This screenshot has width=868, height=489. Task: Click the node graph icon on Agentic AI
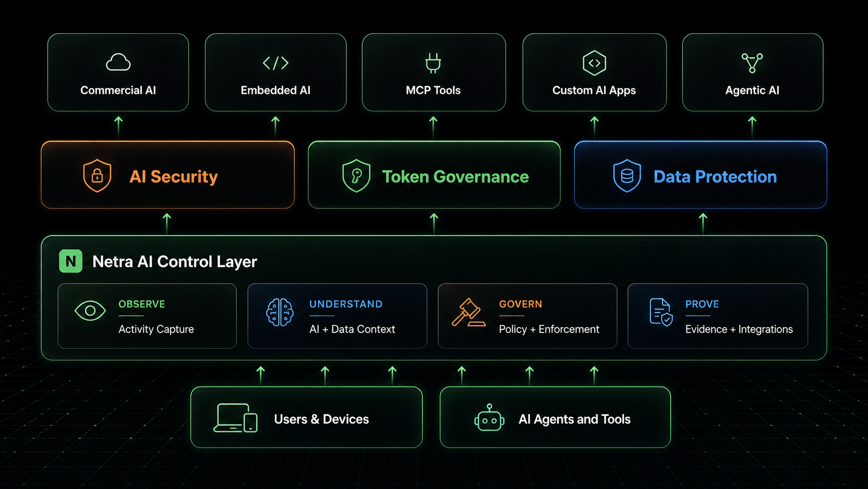pos(752,63)
